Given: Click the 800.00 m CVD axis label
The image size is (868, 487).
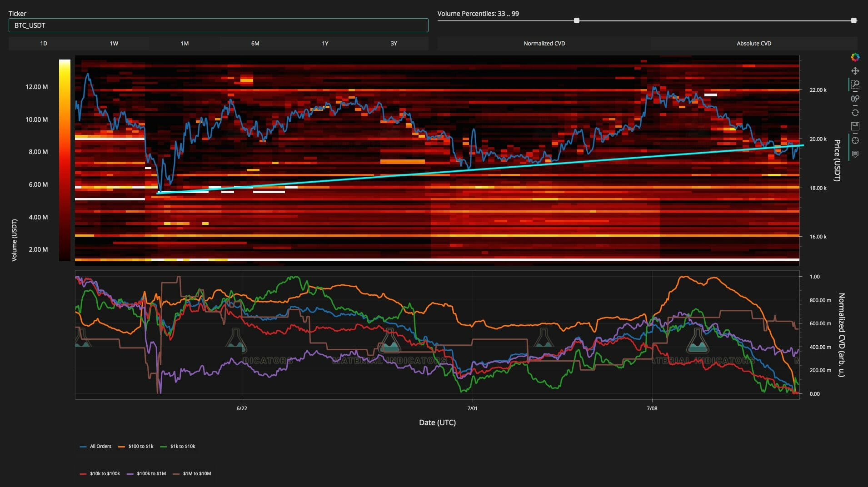Looking at the screenshot, I should tap(820, 300).
